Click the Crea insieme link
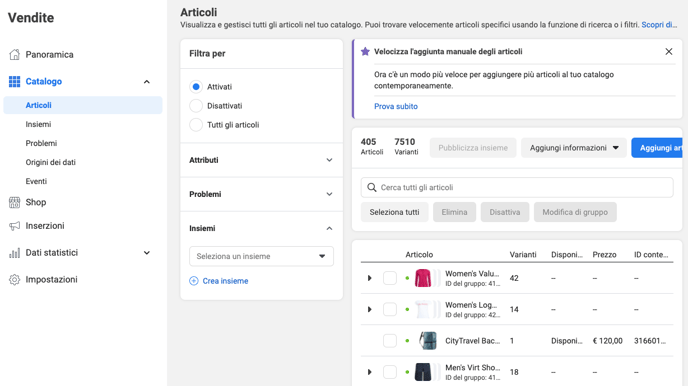 [225, 281]
